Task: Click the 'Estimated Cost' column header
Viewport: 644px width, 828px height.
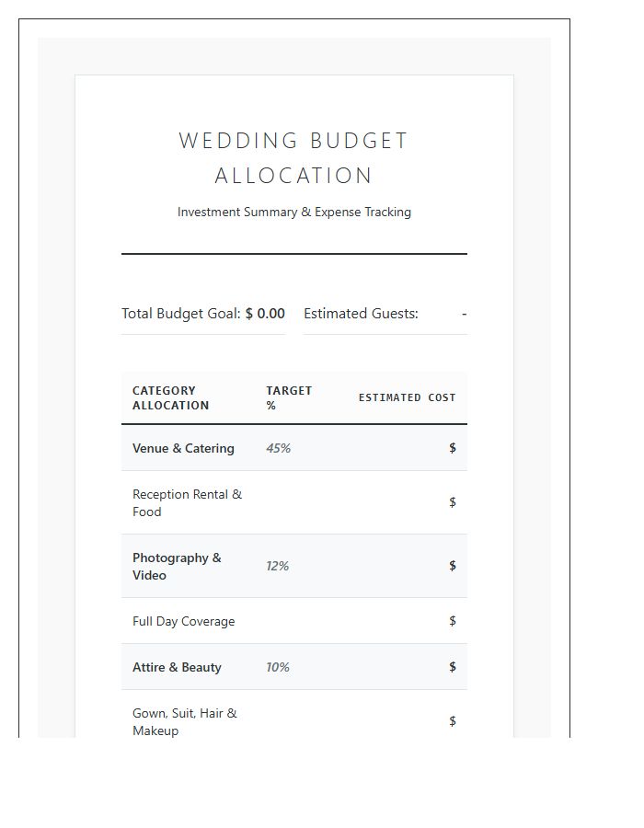Action: click(x=407, y=397)
